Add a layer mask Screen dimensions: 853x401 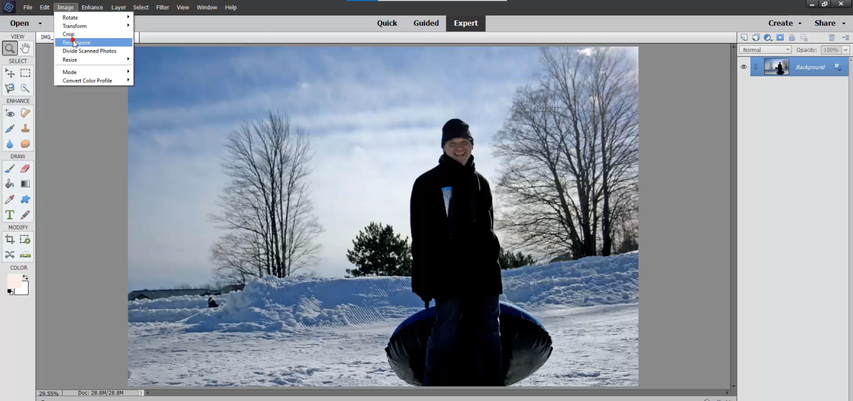[780, 38]
